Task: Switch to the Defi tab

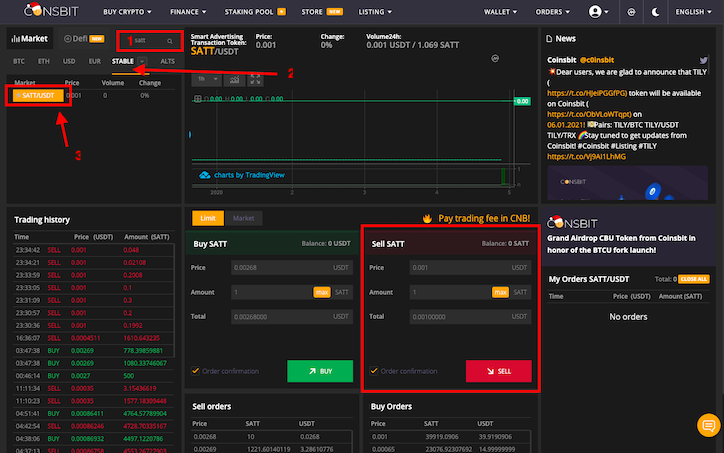Action: pyautogui.click(x=84, y=39)
